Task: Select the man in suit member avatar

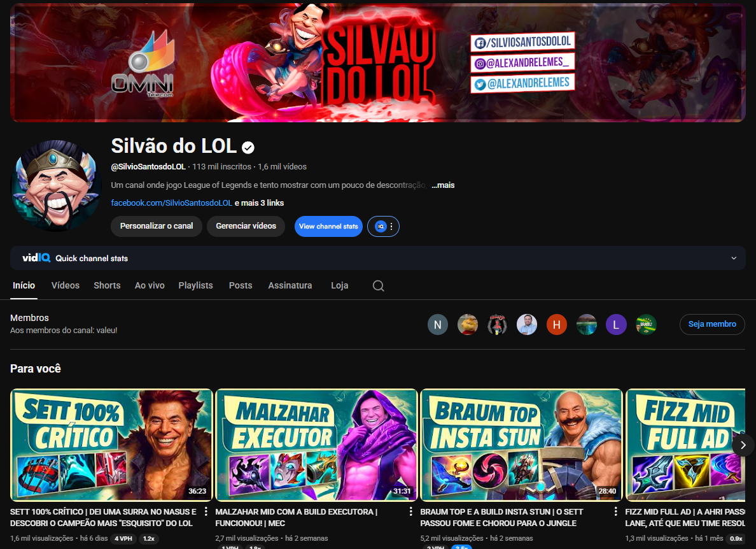Action: [527, 325]
